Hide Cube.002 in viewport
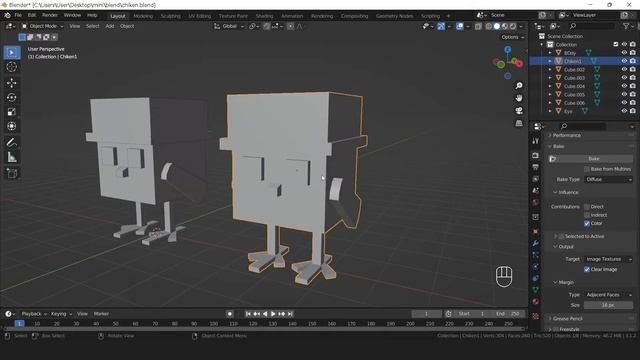This screenshot has width=640, height=360. pyautogui.click(x=624, y=69)
